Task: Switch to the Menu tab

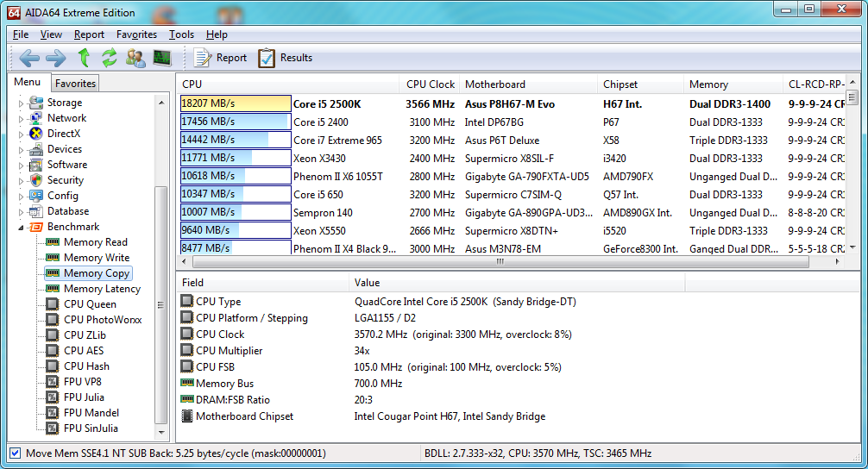Action: tap(27, 82)
